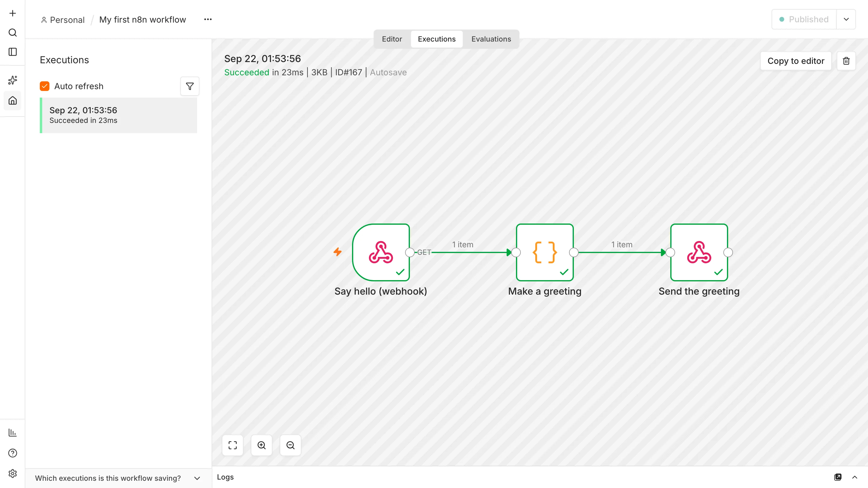868x488 pixels.
Task: Open the Help question mark icon
Action: point(12,453)
